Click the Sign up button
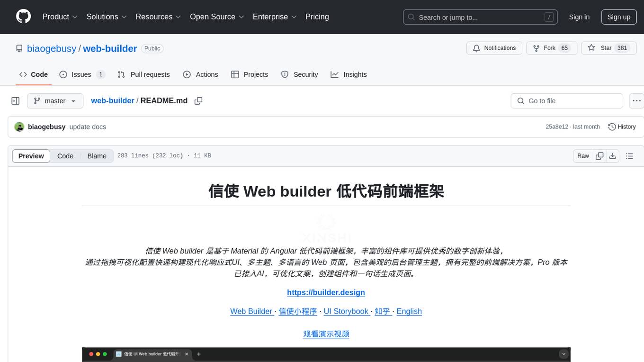This screenshot has height=362, width=644. (x=619, y=17)
